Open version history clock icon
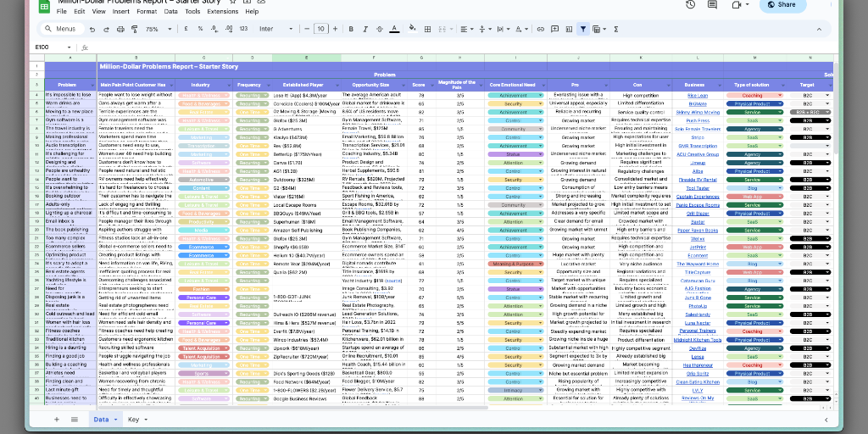The width and height of the screenshot is (868, 434). [x=690, y=4]
